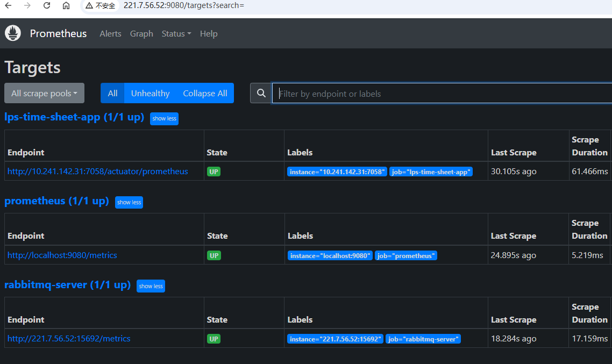Click the 18.284s ago value
612x364 pixels.
coord(514,339)
